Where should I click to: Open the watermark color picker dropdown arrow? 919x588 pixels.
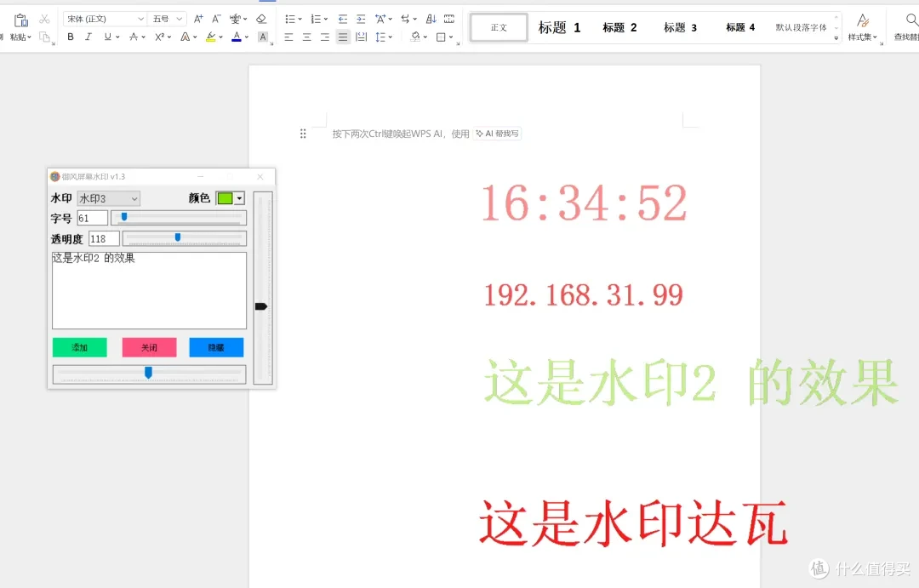click(x=239, y=199)
